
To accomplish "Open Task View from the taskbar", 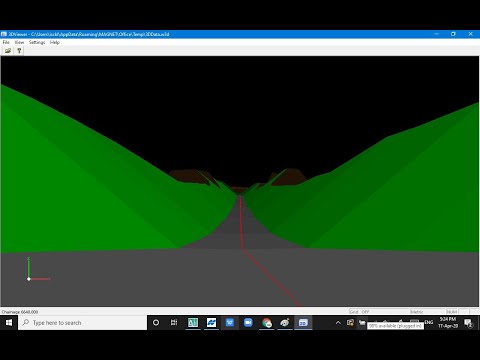I will click(x=174, y=323).
